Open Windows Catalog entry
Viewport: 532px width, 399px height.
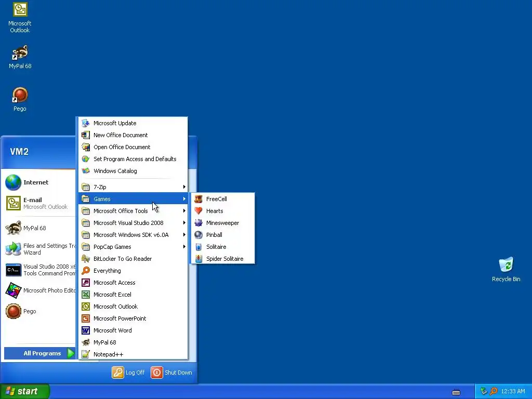click(133, 170)
